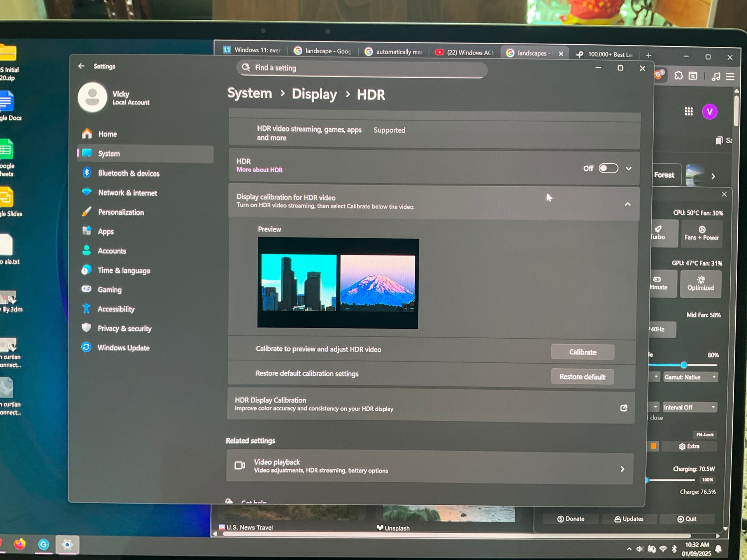This screenshot has height=560, width=747.
Task: Open the More about HDR link
Action: pos(260,170)
